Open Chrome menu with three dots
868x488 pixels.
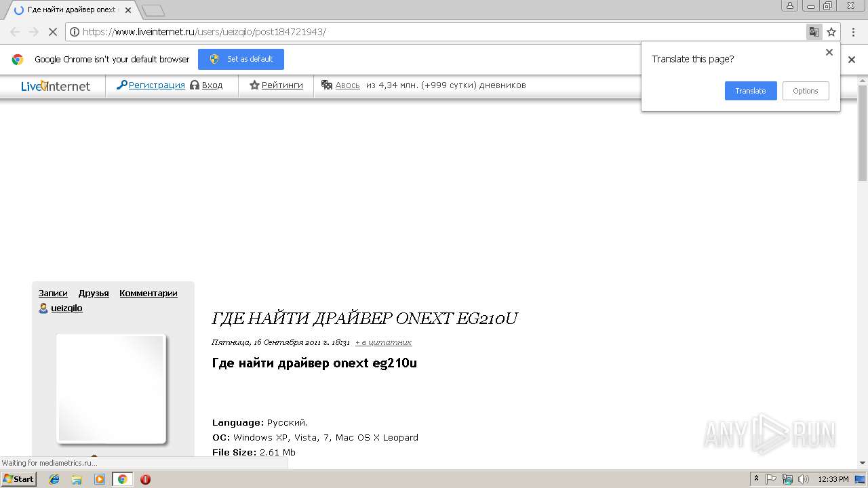[853, 32]
